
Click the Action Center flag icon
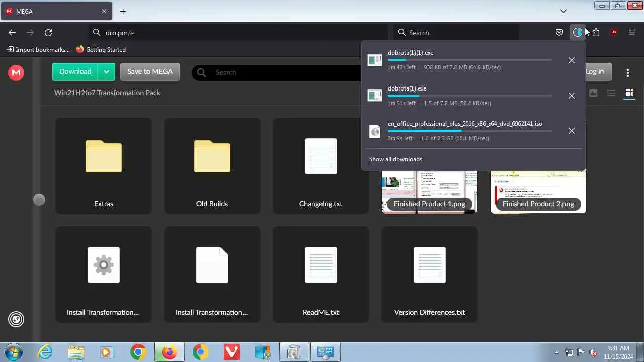(x=581, y=352)
